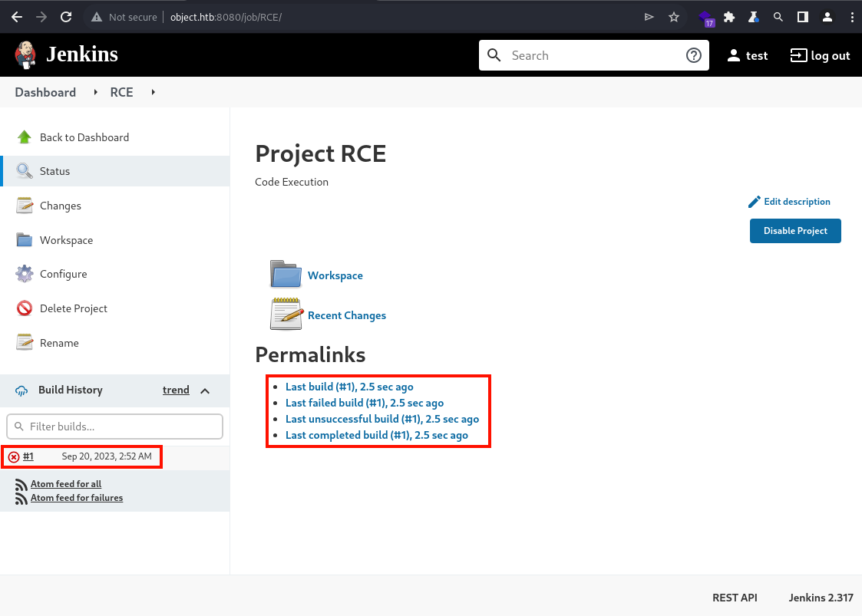Click the red Delete Project icon
862x616 pixels.
click(x=25, y=308)
